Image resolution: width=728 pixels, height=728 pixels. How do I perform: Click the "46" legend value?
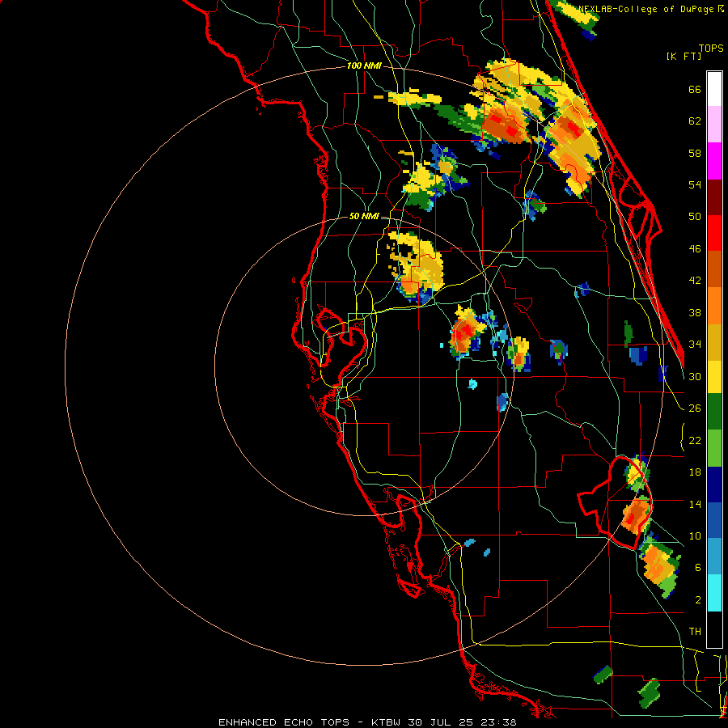click(695, 249)
